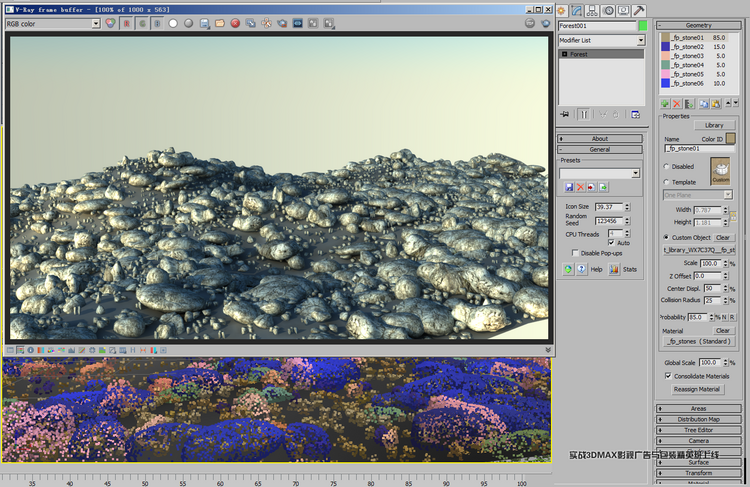
Task: Open the Display command panel tab
Action: click(x=623, y=11)
